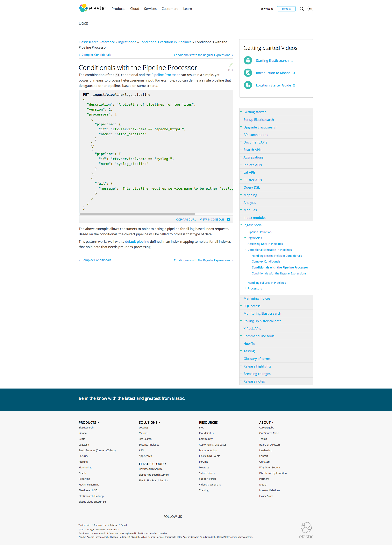Click the Kibana video icon

click(x=248, y=72)
